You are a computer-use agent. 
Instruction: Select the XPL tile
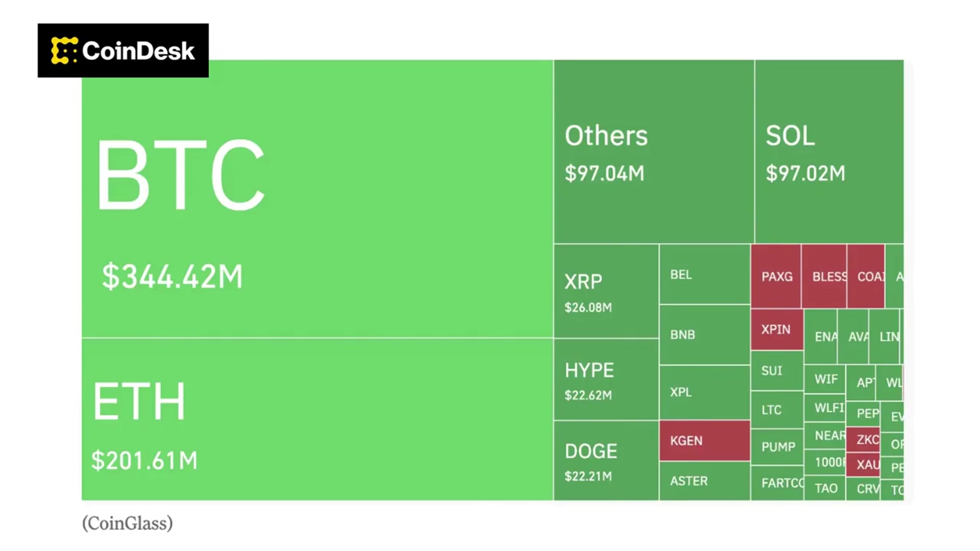704,392
